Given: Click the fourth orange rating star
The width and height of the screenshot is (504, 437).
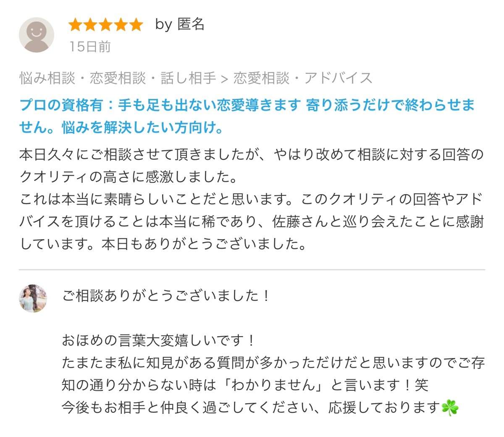Looking at the screenshot, I should [121, 25].
